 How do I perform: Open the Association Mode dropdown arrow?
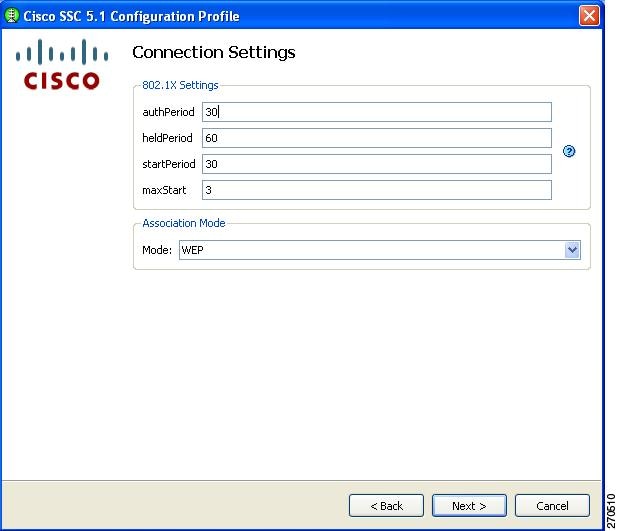point(572,250)
